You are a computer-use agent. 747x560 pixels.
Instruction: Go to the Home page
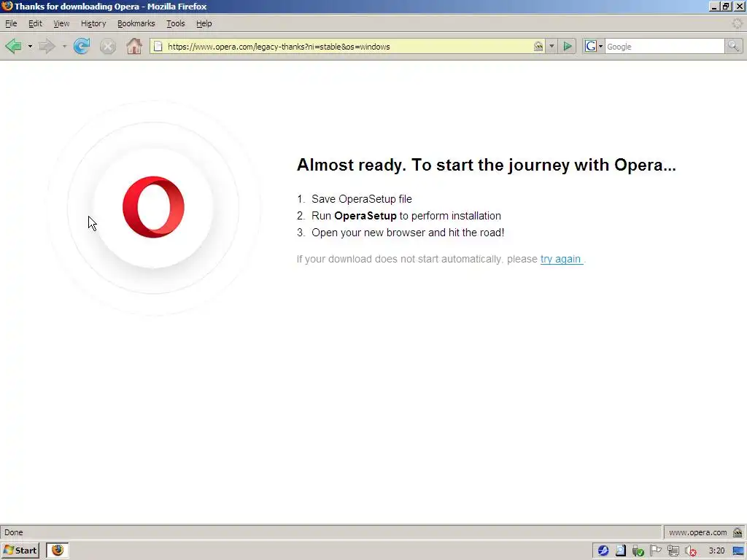click(134, 46)
